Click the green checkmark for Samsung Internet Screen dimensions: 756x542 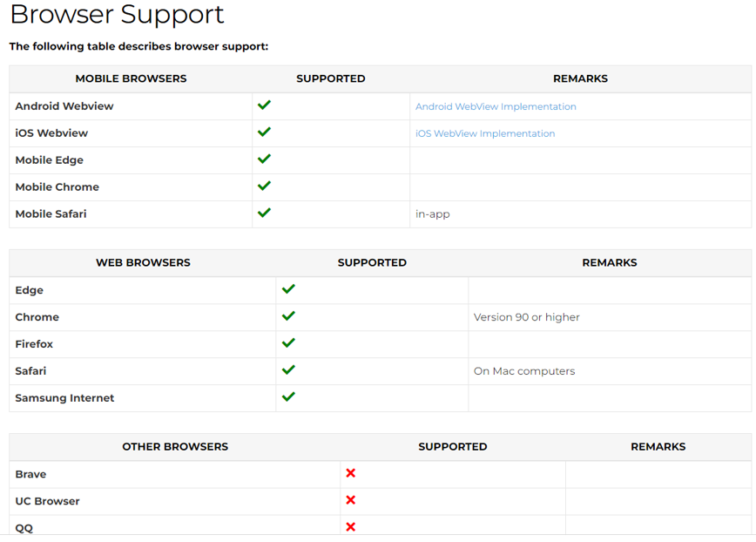tap(288, 397)
